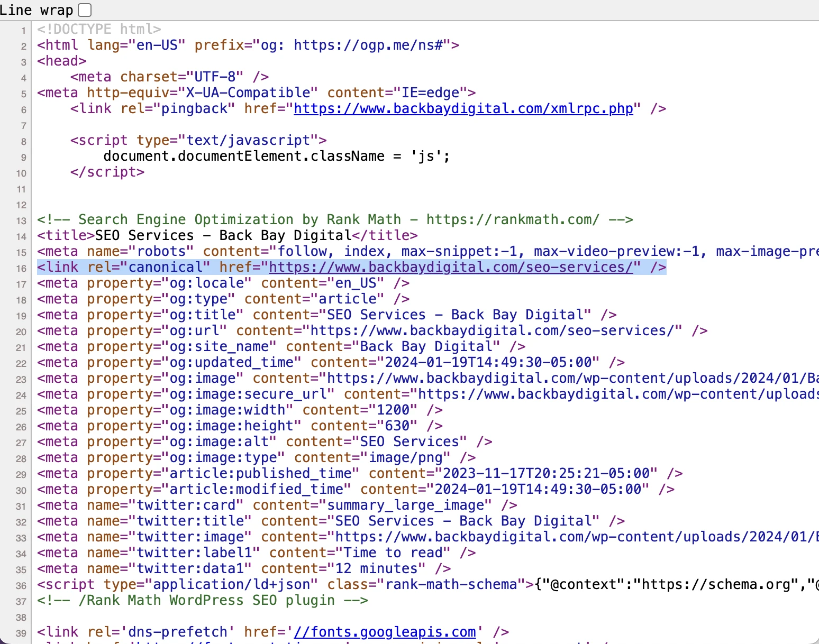
Task: Open the xmlrpc.php pingback link
Action: [463, 109]
